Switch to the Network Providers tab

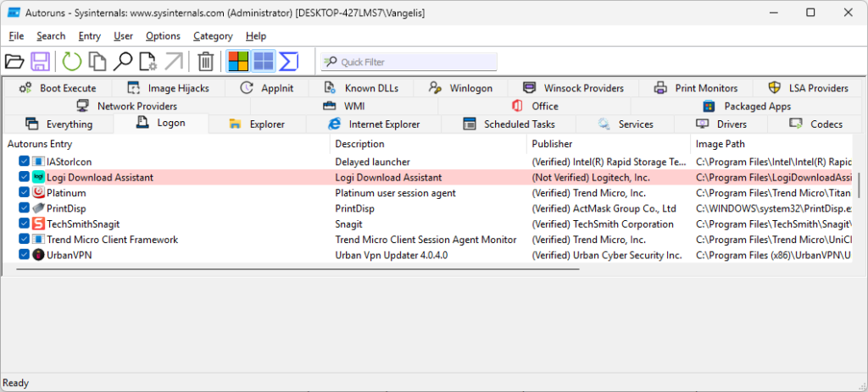[127, 106]
